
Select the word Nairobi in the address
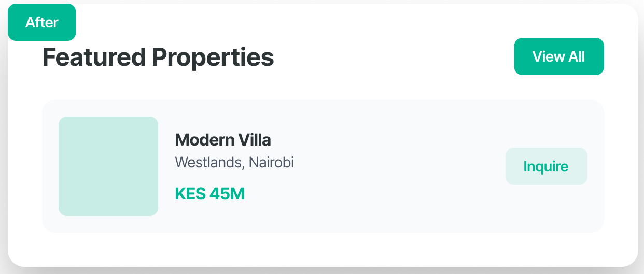pos(271,163)
